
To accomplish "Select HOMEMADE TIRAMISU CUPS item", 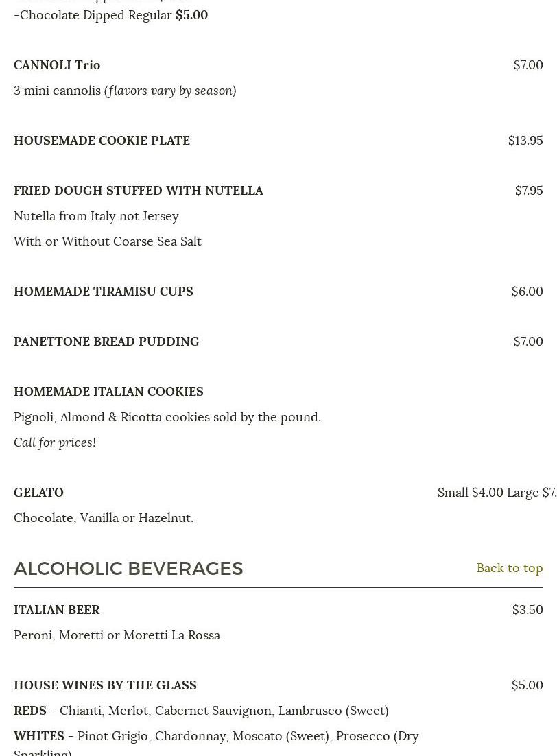I will [x=103, y=291].
